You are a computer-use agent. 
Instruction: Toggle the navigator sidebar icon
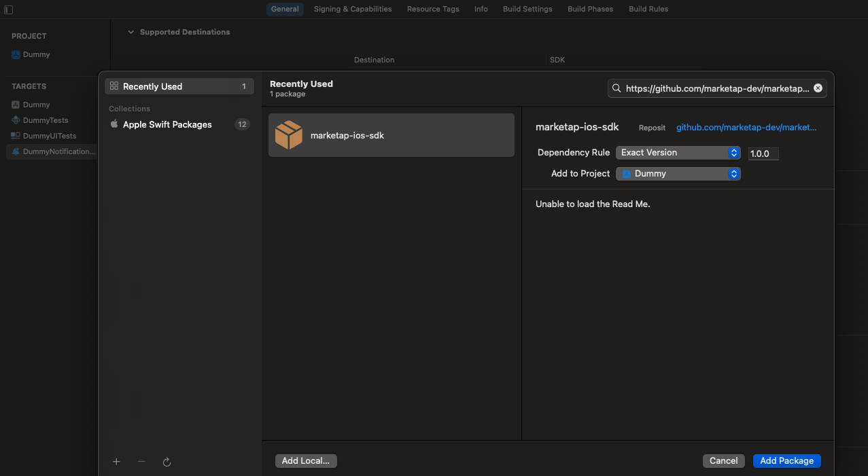point(8,10)
